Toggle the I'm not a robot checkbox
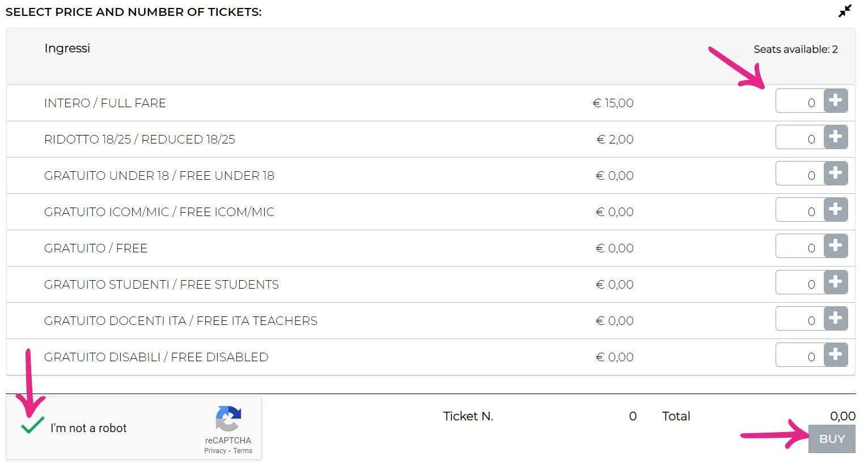This screenshot has height=465, width=868. (32, 425)
